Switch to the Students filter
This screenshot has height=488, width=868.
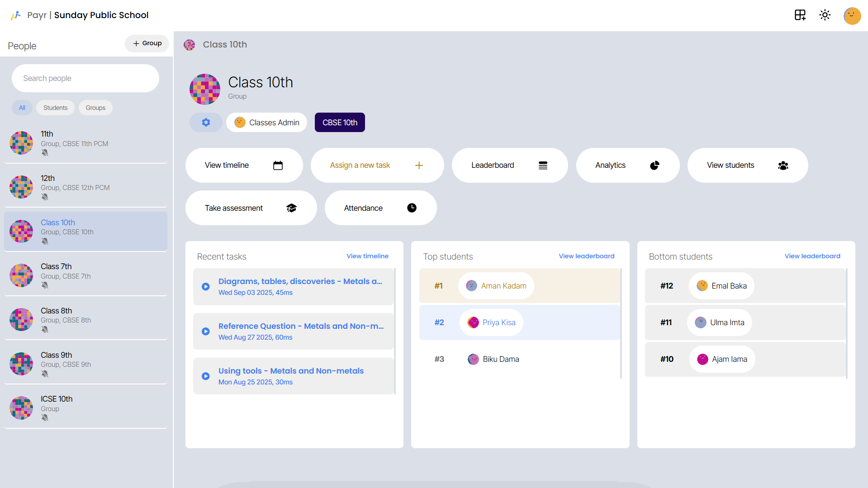point(55,108)
